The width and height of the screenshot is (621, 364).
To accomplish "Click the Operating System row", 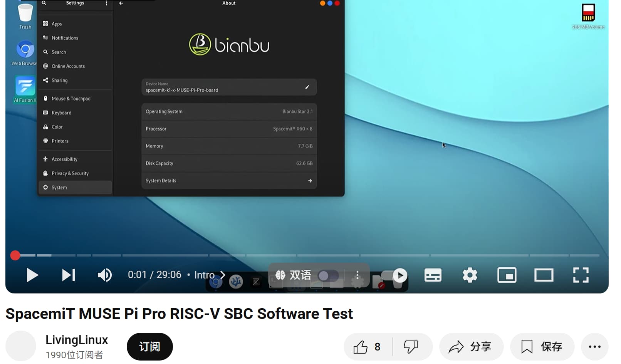I will click(229, 111).
